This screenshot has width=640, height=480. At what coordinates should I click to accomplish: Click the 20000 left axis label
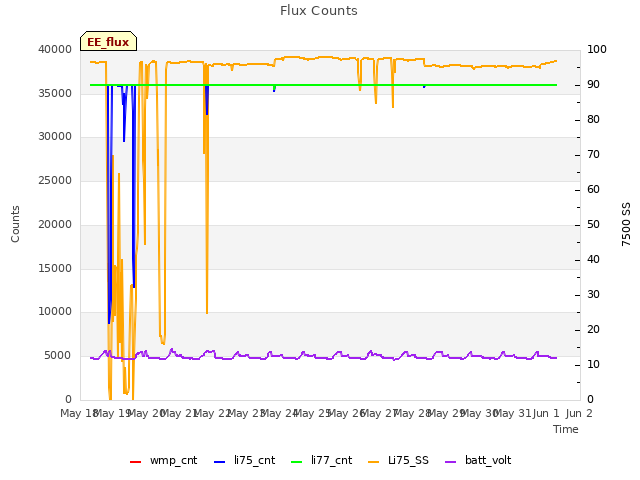tap(55, 224)
